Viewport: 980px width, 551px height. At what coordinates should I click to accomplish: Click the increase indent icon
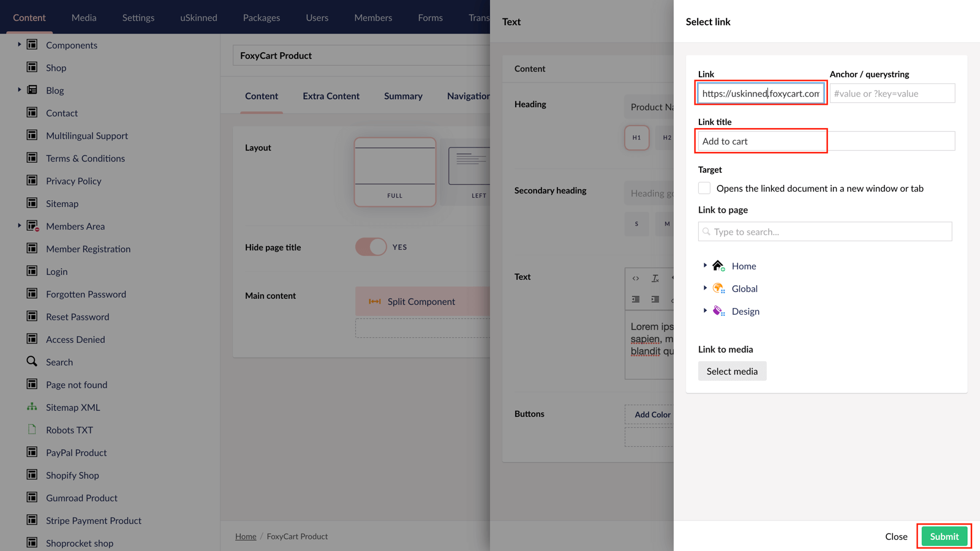click(655, 299)
